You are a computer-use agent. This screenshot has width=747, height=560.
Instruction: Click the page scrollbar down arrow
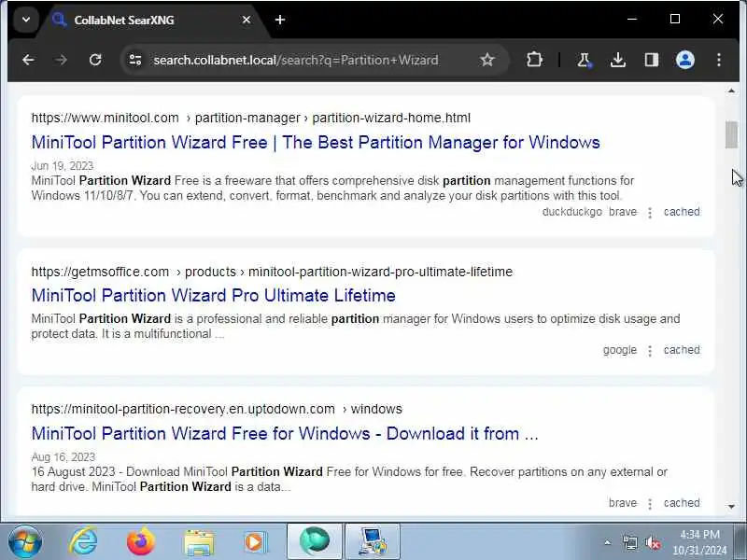coord(731,506)
